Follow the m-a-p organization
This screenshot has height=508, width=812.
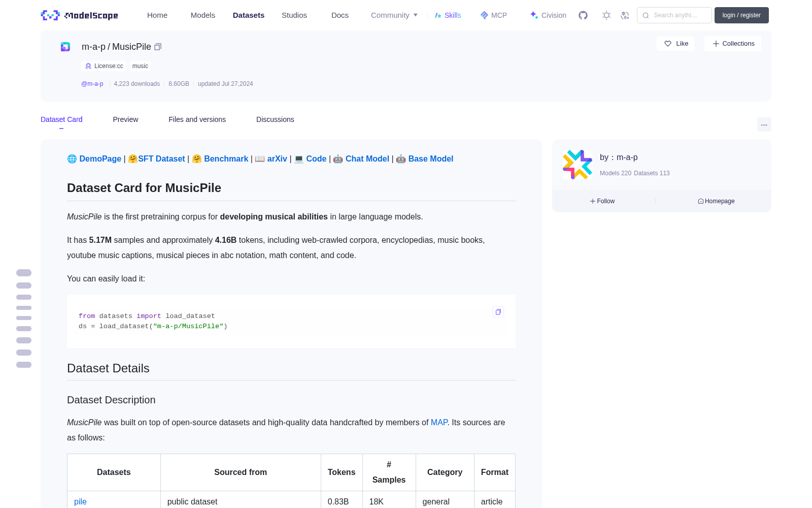602,201
